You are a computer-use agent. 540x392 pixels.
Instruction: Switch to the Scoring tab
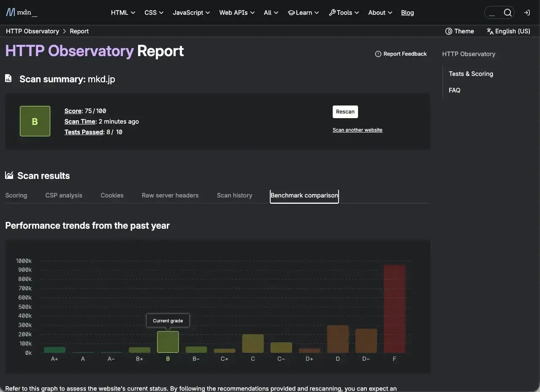tap(16, 195)
